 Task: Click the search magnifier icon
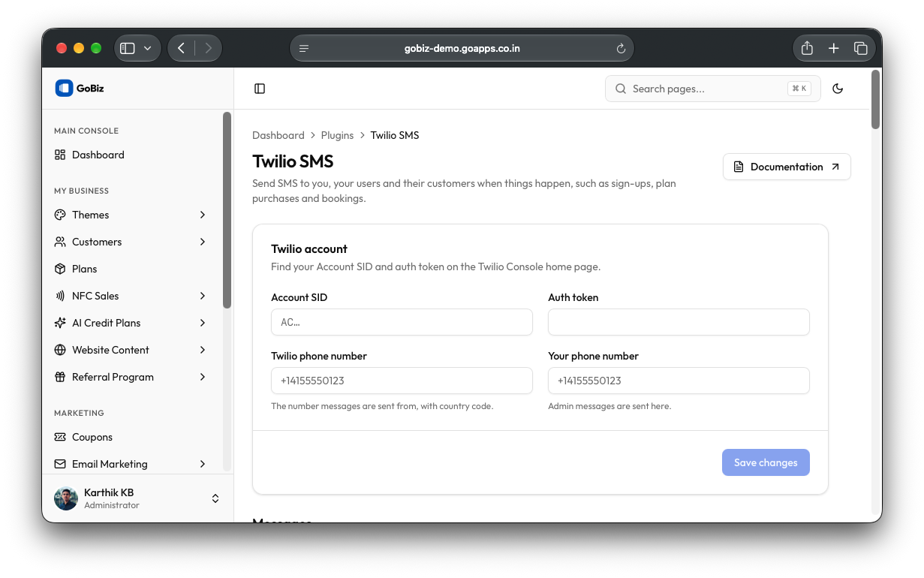coord(621,89)
